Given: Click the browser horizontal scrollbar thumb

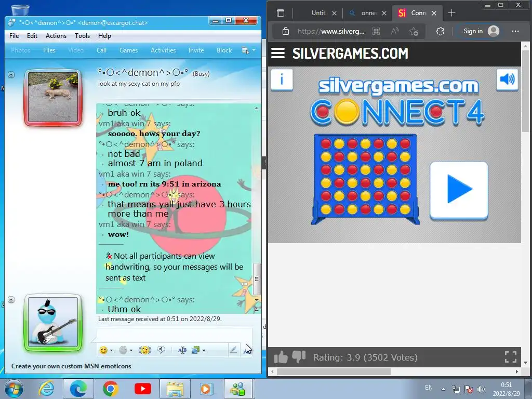Looking at the screenshot, I should pyautogui.click(x=334, y=372).
